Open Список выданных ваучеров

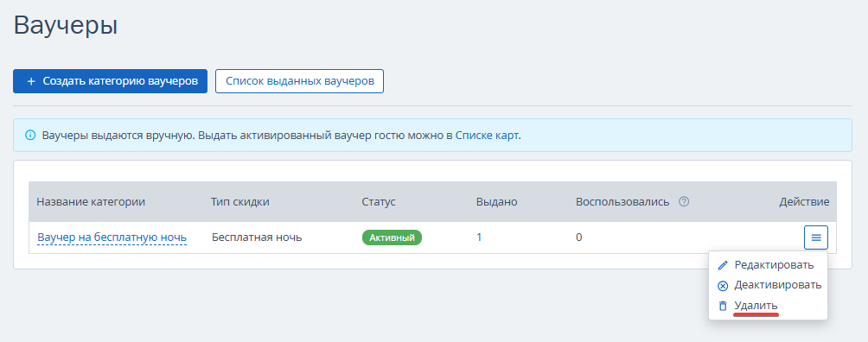tap(299, 81)
